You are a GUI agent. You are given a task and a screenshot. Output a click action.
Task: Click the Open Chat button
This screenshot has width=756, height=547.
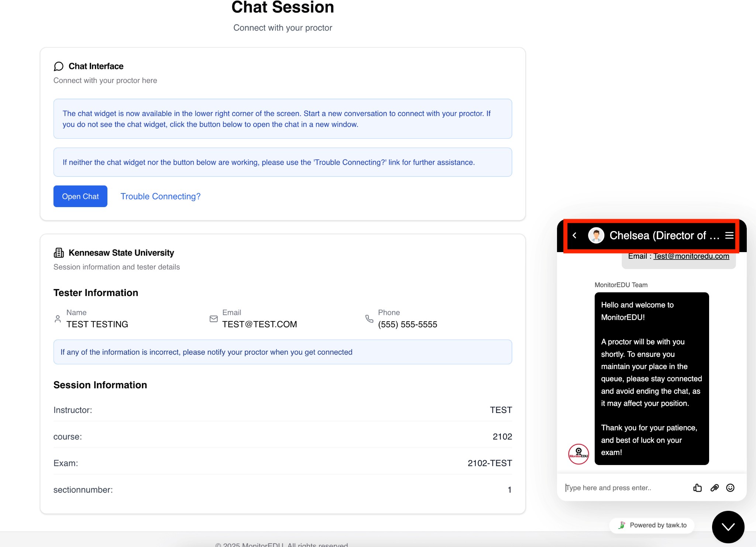[x=80, y=196]
